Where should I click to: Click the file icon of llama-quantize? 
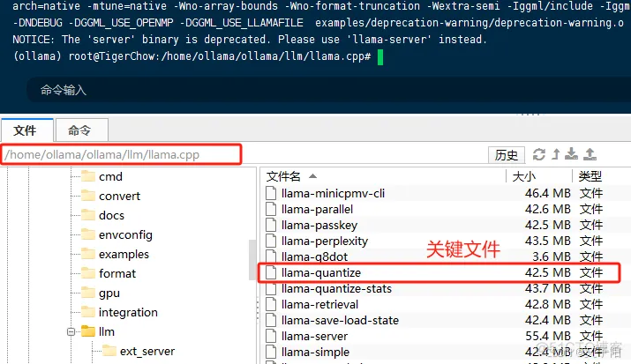[x=271, y=273]
